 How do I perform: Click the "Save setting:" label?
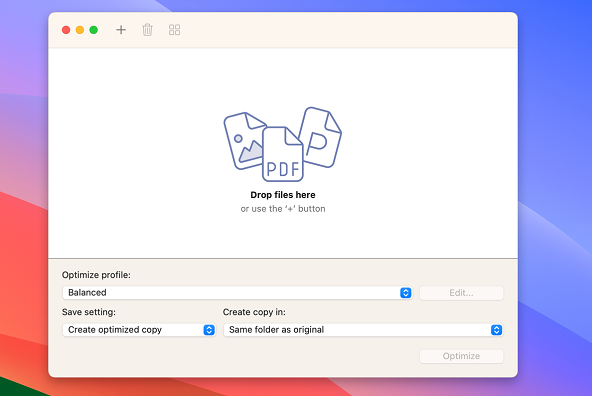click(x=89, y=312)
